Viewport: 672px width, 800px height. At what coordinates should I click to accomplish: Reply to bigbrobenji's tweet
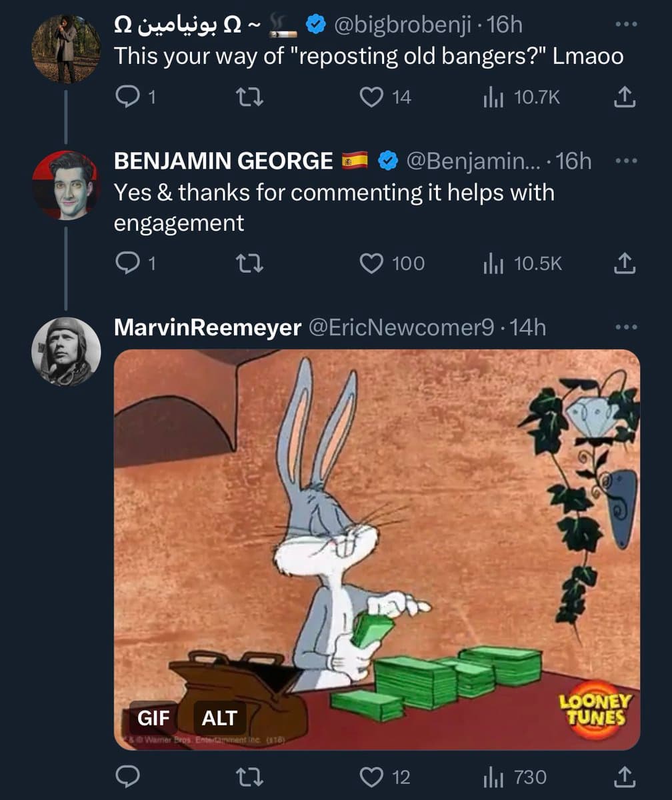pos(127,98)
